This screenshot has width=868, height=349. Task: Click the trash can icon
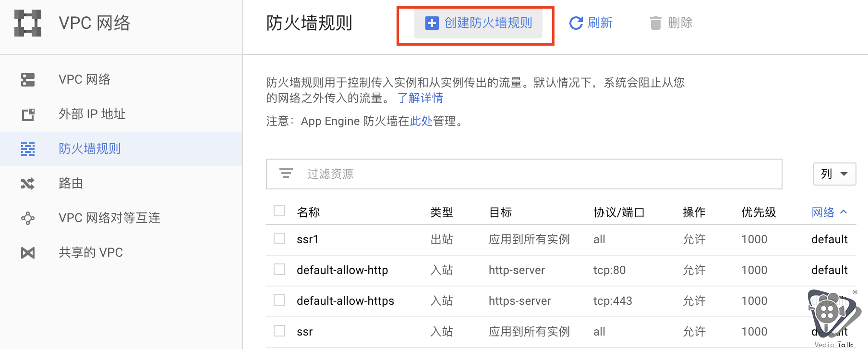point(656,23)
